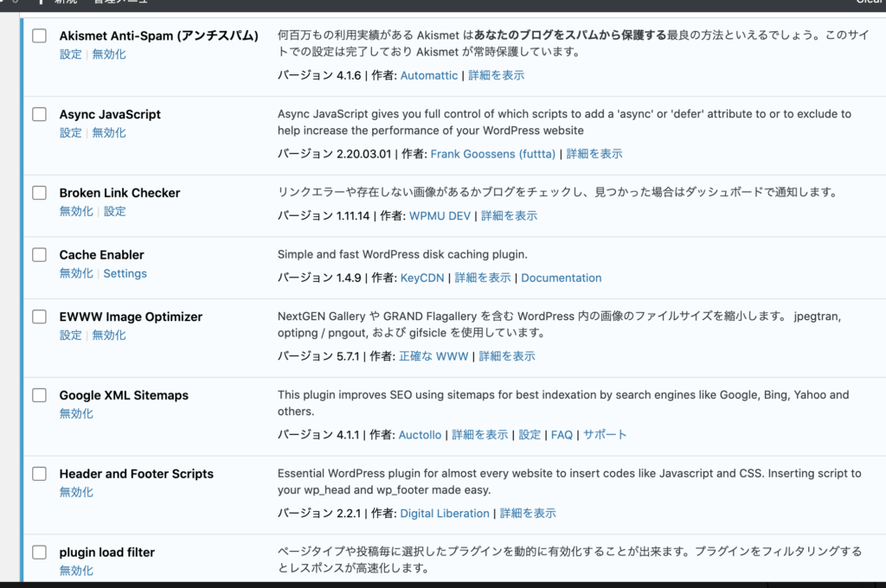Show Header and Footer Scripts 詳細を表示

pyautogui.click(x=528, y=514)
